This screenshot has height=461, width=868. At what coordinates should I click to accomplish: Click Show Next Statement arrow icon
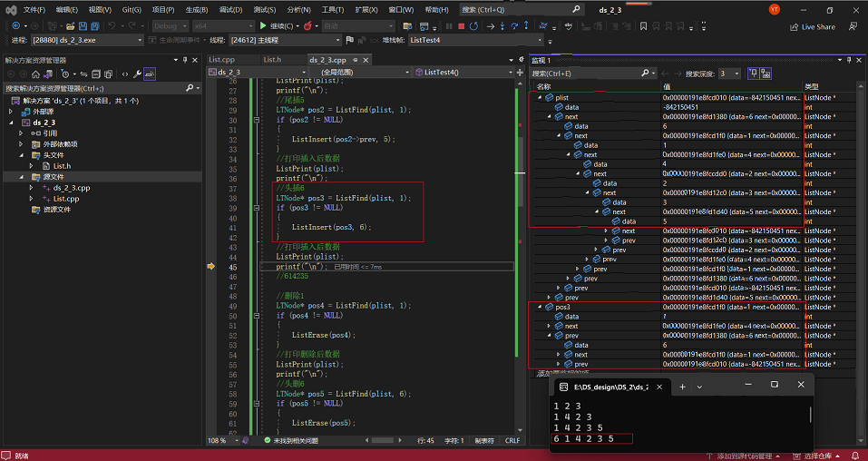point(490,26)
